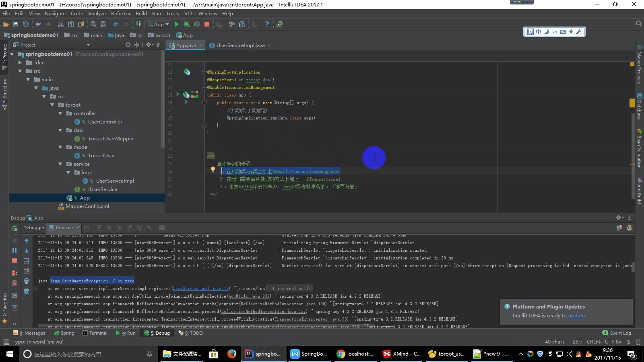Toggle the Maven Projects side panel
The height and width of the screenshot is (362, 644).
pos(639,64)
